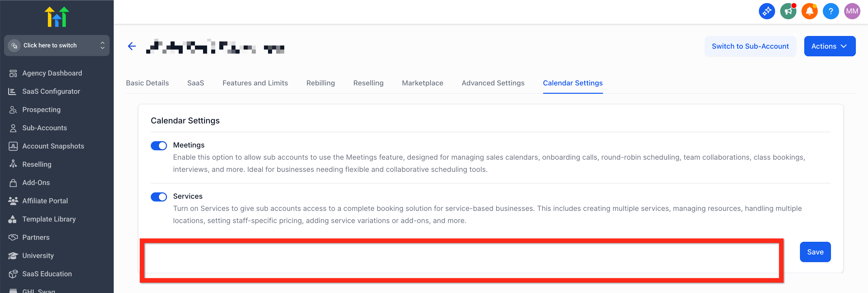Open Account Snapshots in sidebar

click(53, 146)
